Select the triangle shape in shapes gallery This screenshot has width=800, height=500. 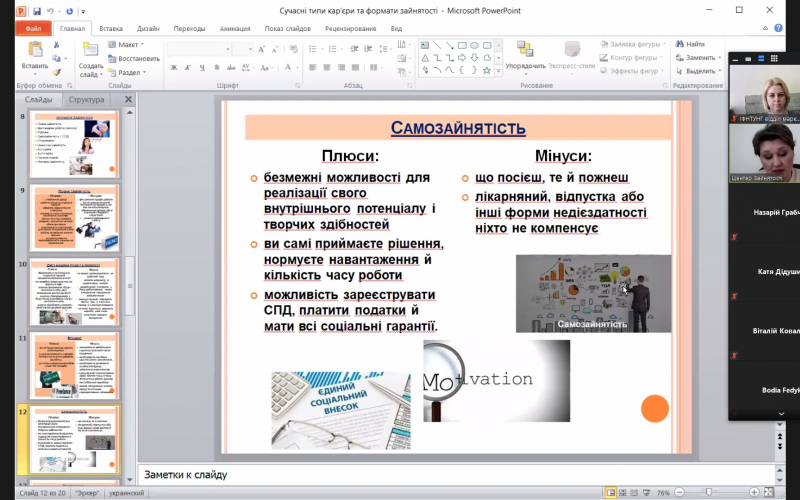click(x=425, y=58)
